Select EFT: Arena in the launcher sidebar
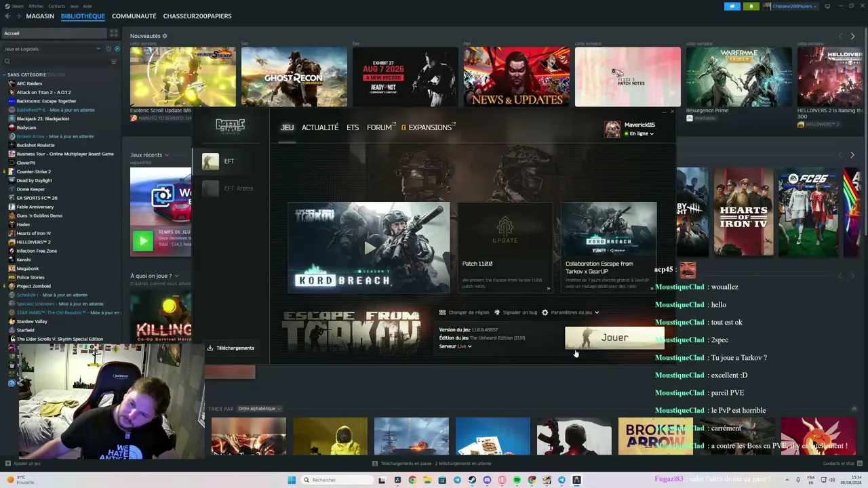 (230, 188)
